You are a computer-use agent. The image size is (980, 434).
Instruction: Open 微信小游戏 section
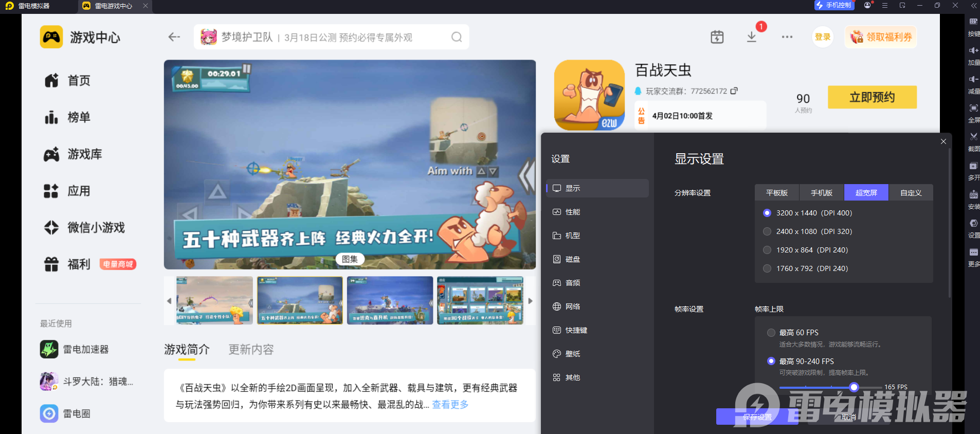tap(85, 227)
